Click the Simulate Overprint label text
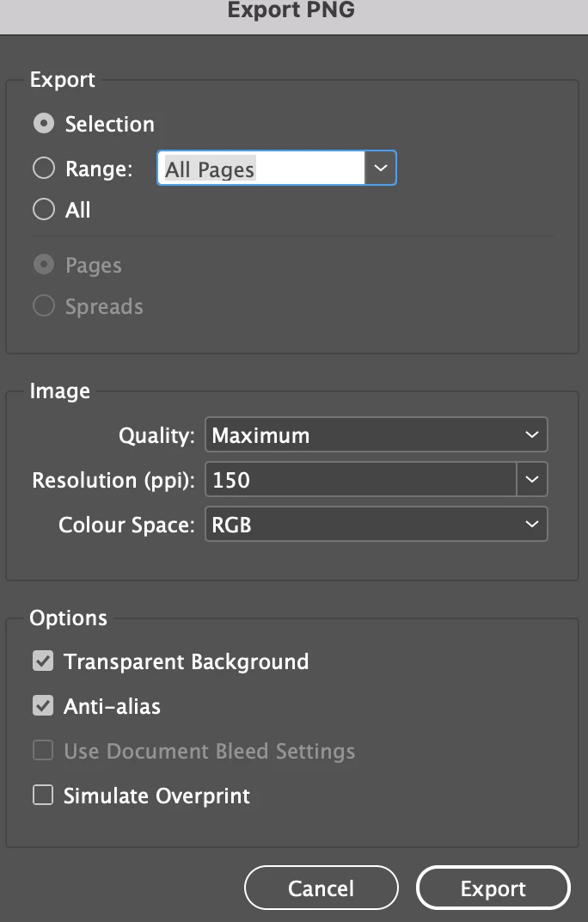The image size is (588, 922). 156,796
